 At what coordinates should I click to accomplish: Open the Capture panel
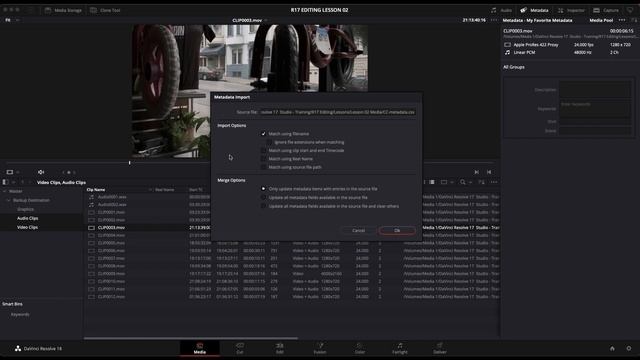606,10
